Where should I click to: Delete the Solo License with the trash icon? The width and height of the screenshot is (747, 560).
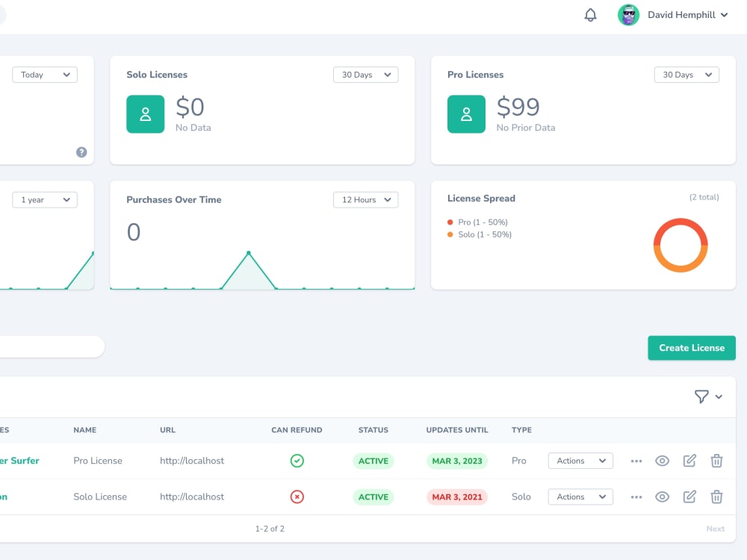tap(716, 497)
